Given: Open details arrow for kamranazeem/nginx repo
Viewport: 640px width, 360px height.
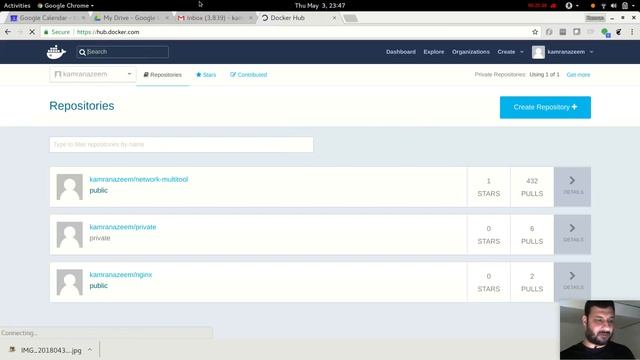Looking at the screenshot, I should pos(572,282).
